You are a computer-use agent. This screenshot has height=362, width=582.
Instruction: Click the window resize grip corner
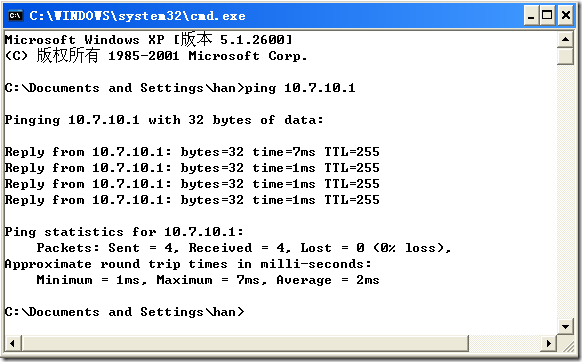tap(568, 346)
